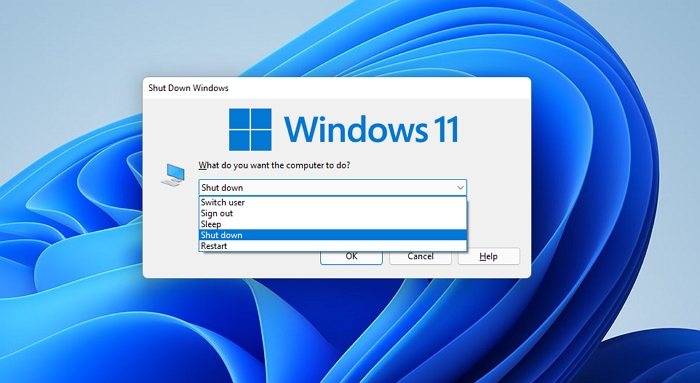Click the Windows 11 logo banner
Image resolution: width=700 pixels, height=383 pixels.
[344, 129]
